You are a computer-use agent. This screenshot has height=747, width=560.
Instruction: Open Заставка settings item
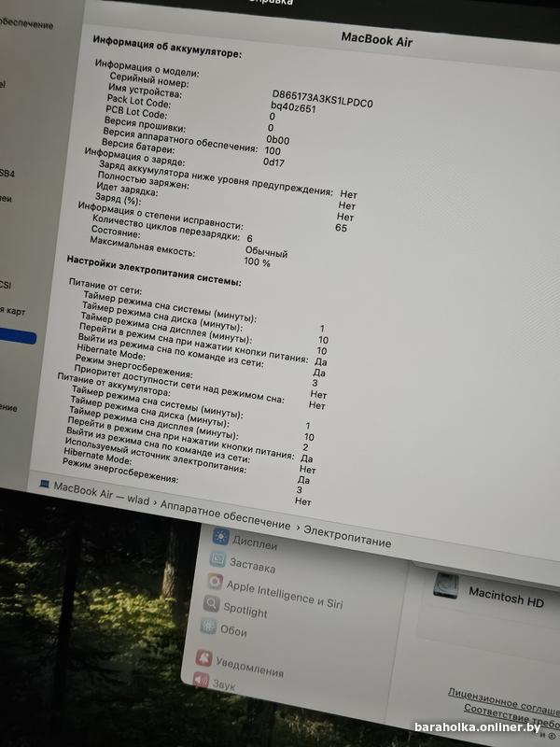(252, 566)
